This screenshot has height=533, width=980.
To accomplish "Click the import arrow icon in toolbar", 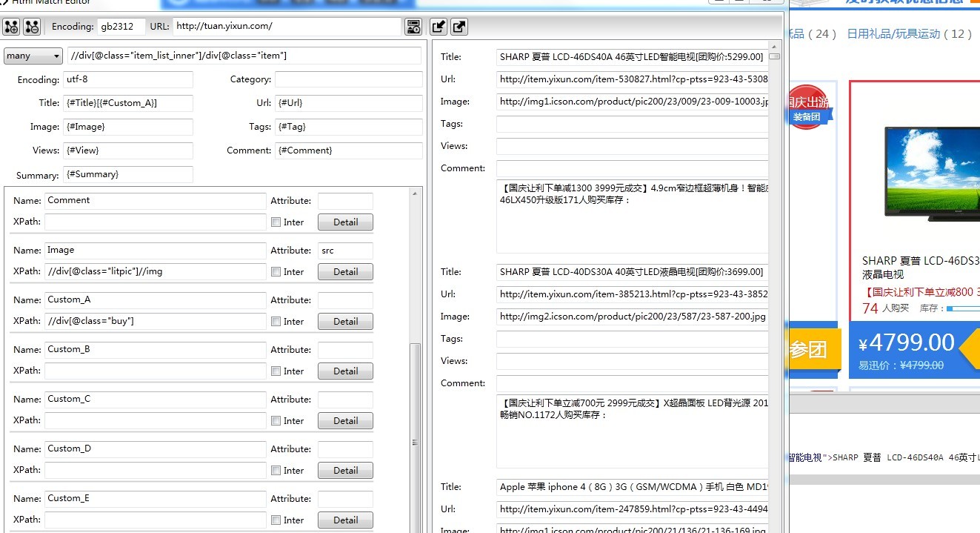I will point(439,27).
